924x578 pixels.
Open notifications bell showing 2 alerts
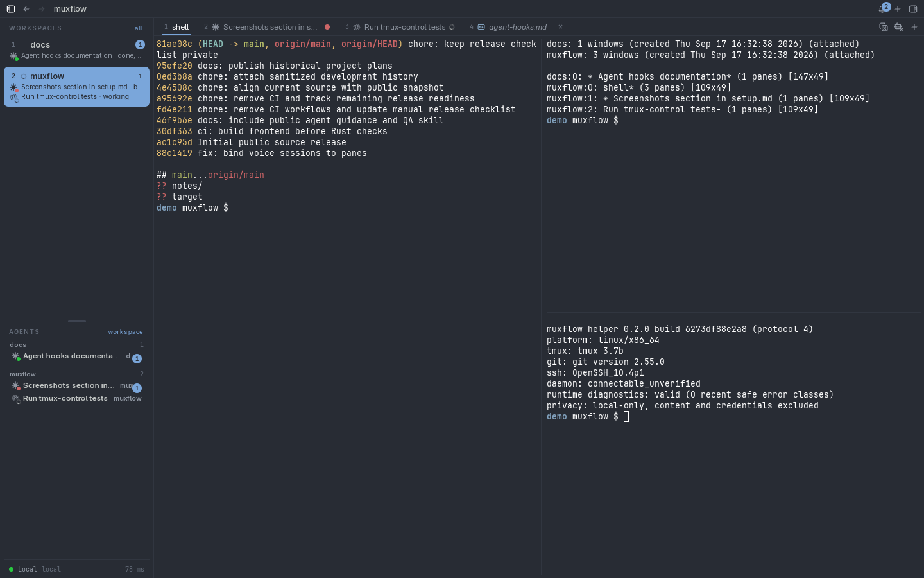[x=884, y=8]
